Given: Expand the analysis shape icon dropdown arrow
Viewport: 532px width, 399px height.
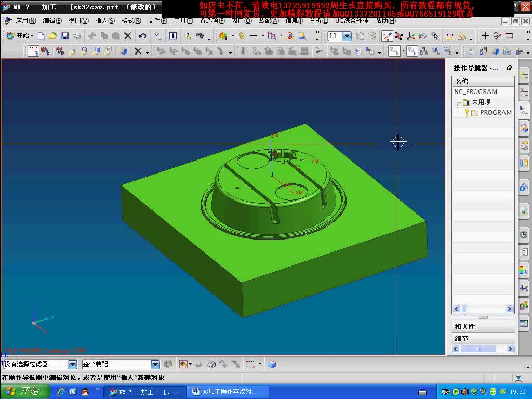Looking at the screenshot, I should [233, 36].
